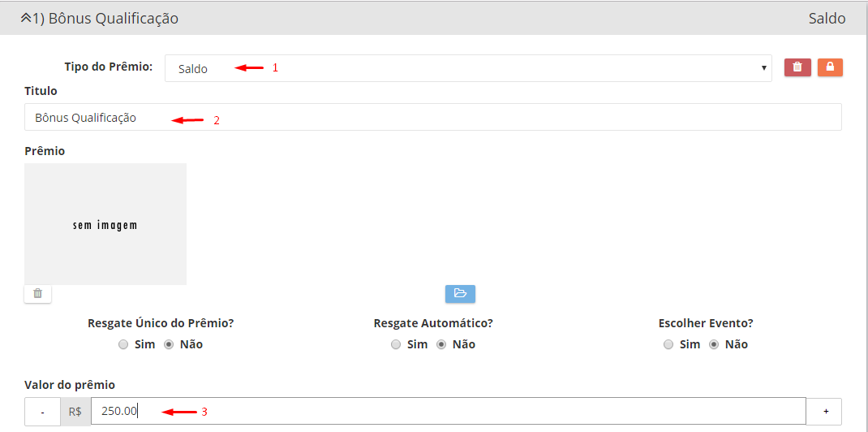Click the '1) Bônus Qualificação' header title
Viewport: 868px width, 432px height.
[105, 18]
